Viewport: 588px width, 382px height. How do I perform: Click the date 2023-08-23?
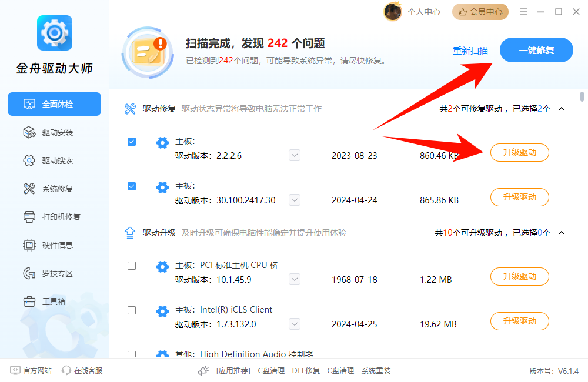(x=355, y=156)
